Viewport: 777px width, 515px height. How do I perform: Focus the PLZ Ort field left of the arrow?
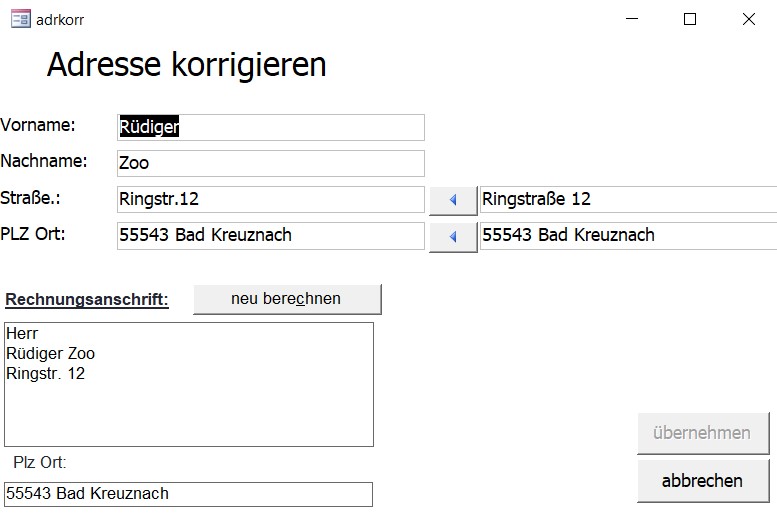pyautogui.click(x=270, y=235)
